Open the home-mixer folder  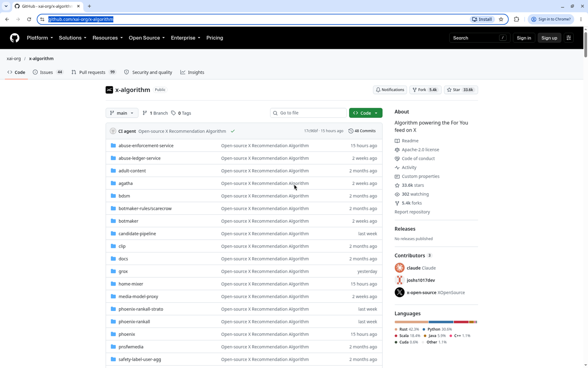pos(131,284)
